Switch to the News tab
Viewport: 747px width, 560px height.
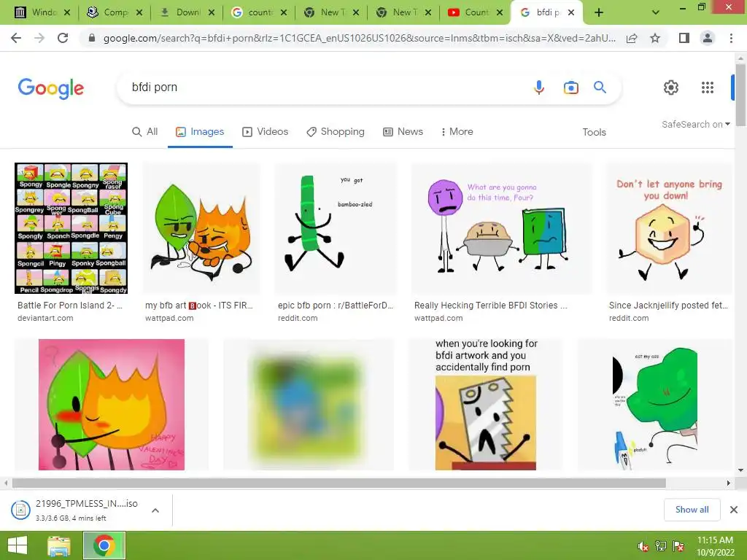[403, 132]
